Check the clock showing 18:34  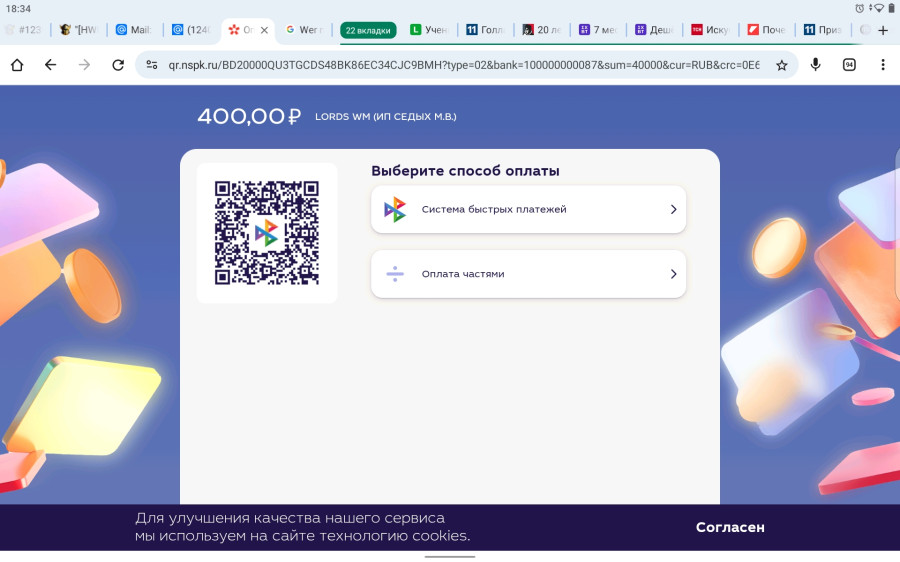point(18,9)
